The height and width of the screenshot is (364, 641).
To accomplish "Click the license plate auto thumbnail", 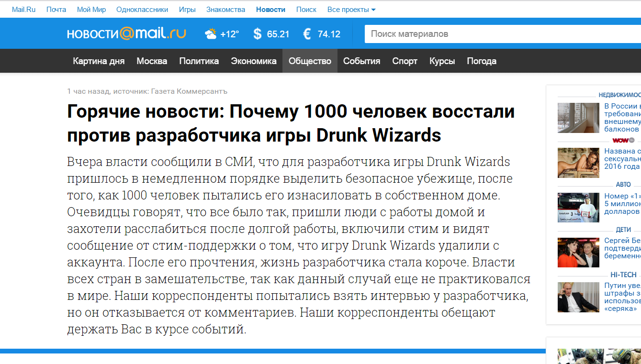I will (x=578, y=208).
